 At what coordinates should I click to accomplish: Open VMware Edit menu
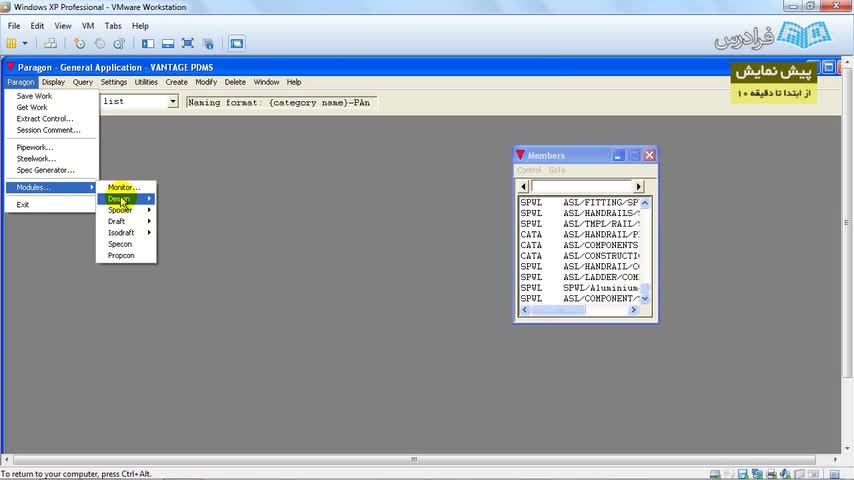click(37, 26)
